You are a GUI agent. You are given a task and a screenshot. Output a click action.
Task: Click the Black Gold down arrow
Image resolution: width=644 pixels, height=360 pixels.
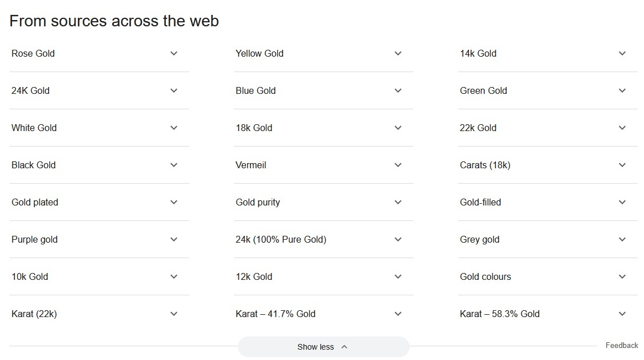pos(174,165)
